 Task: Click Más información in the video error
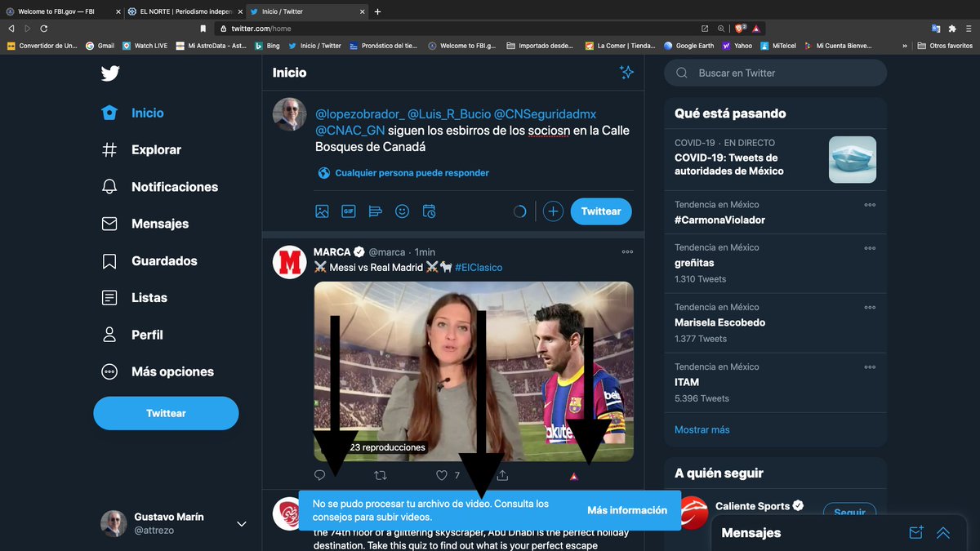tap(627, 510)
